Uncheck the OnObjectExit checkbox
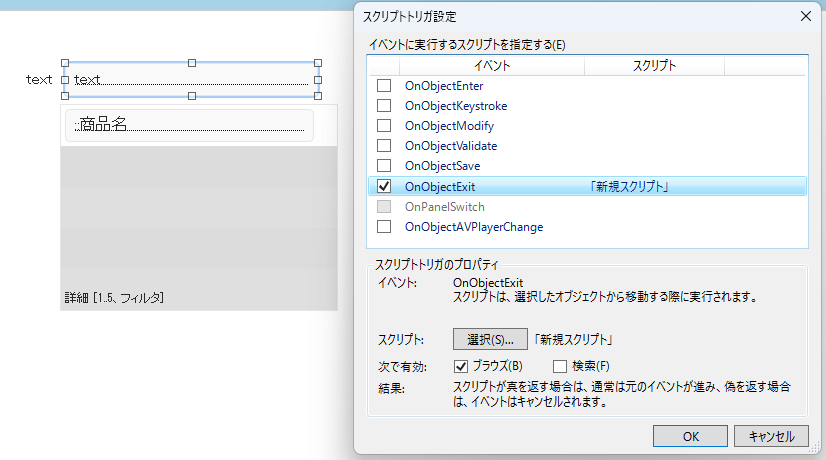The image size is (826, 460). point(384,186)
